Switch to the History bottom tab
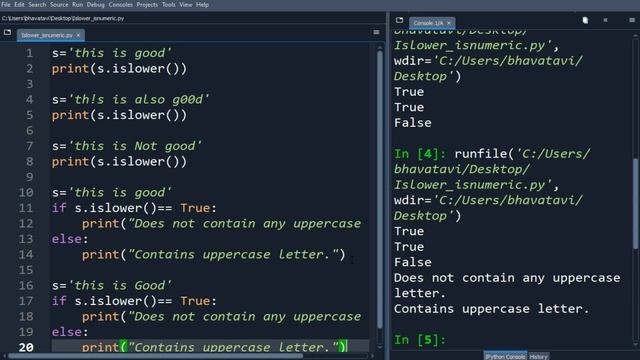The image size is (640, 360). 538,356
